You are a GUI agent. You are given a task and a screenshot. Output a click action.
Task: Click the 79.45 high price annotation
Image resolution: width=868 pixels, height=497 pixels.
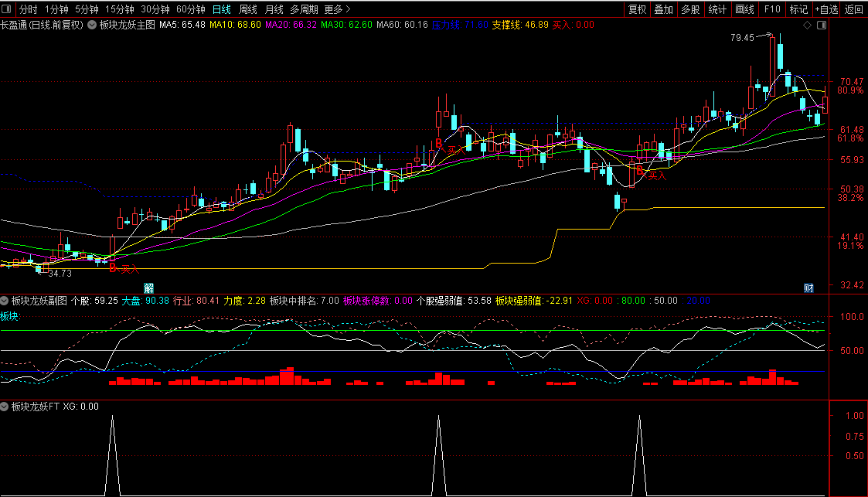742,38
